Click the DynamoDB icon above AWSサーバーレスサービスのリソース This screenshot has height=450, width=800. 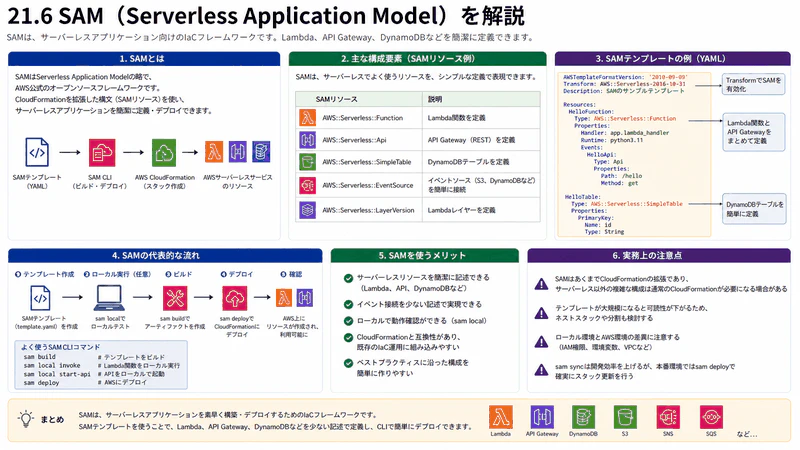(261, 152)
